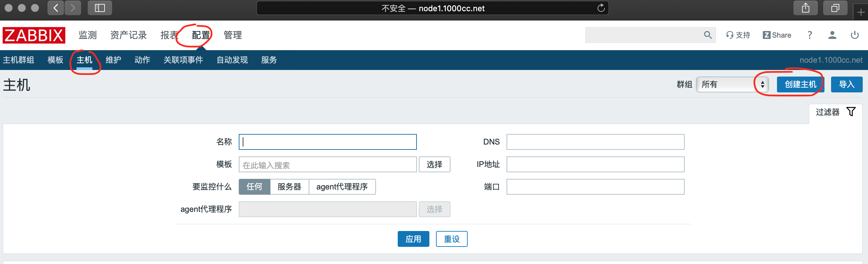The image size is (868, 264).
Task: Reload the page in the address bar
Action: (601, 8)
